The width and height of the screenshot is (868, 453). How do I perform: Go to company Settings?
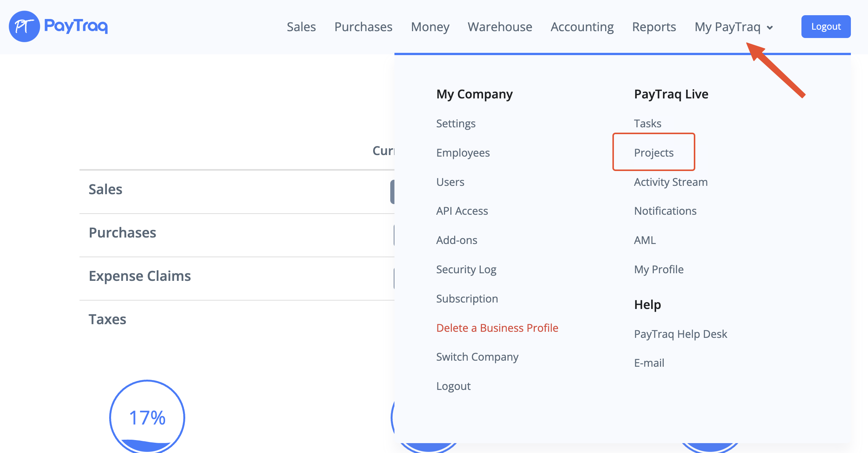pos(456,124)
